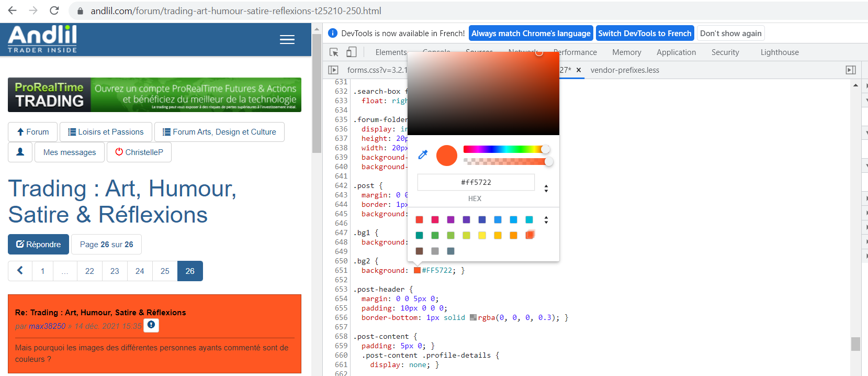The height and width of the screenshot is (376, 868).
Task: Expand the color palette switcher arrows
Action: 546,220
